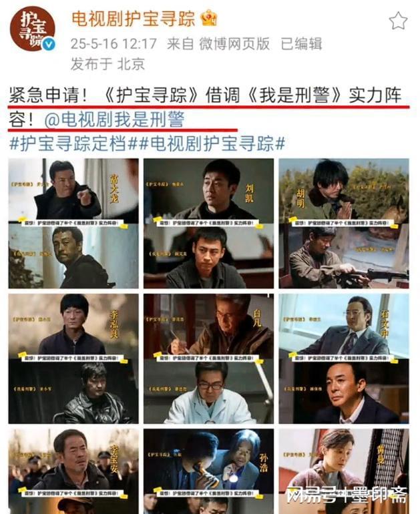420x514 pixels.
Task: Open the 白凡 poster thumbnail
Action: click(x=208, y=358)
